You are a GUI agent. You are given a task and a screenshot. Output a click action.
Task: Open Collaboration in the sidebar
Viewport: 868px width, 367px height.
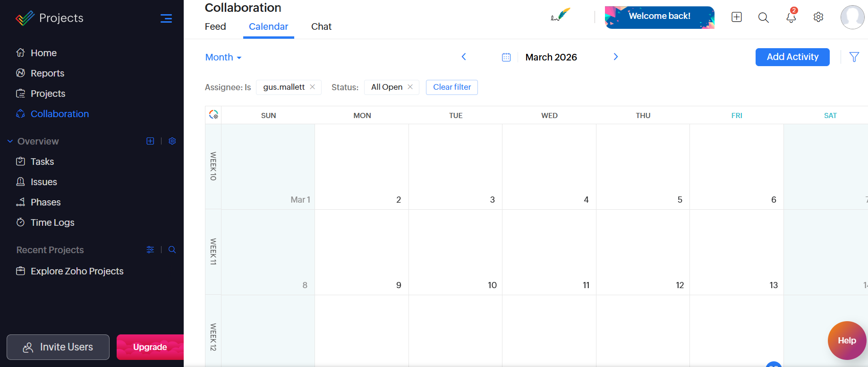(x=60, y=114)
